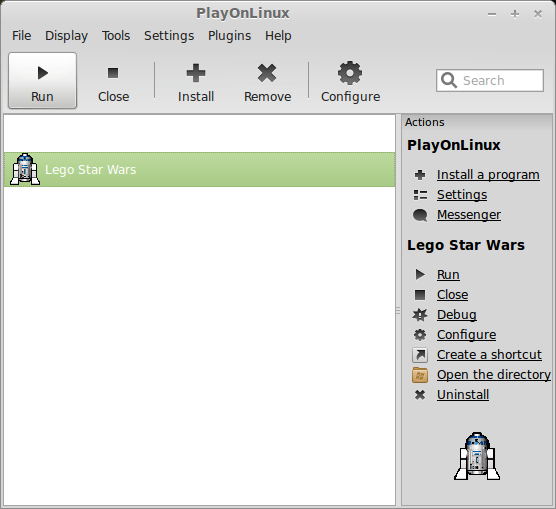The height and width of the screenshot is (509, 556).
Task: Click the R2-D2 icon in list row
Action: tap(25, 169)
